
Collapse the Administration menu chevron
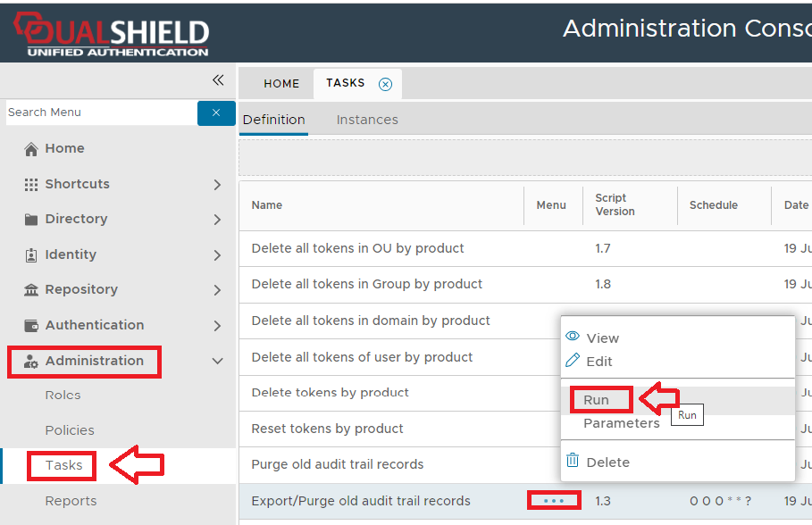[217, 362]
